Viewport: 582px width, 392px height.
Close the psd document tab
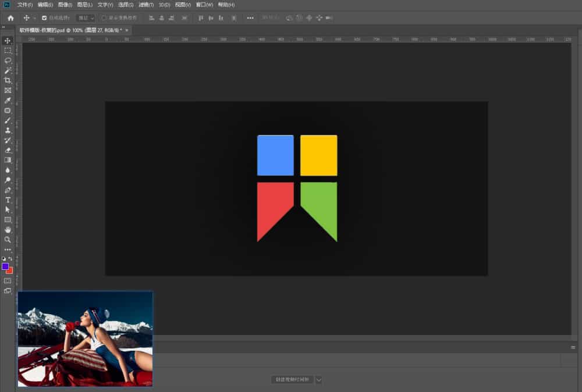tap(127, 30)
